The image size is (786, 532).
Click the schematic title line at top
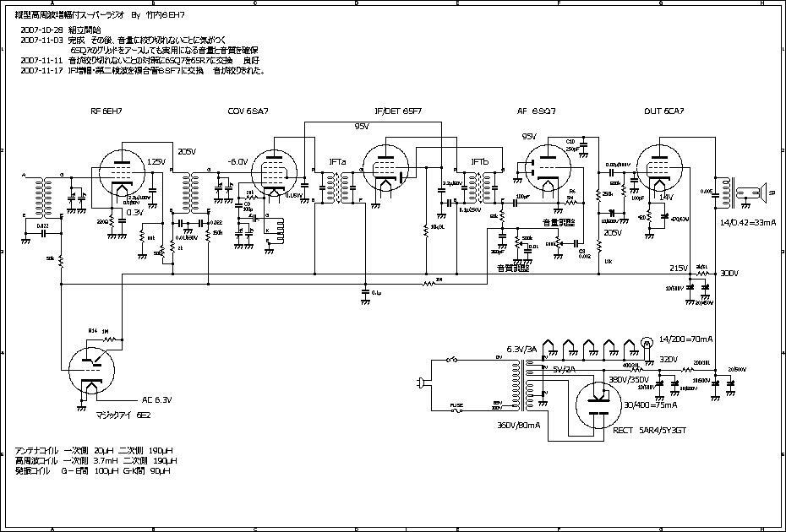100,15
